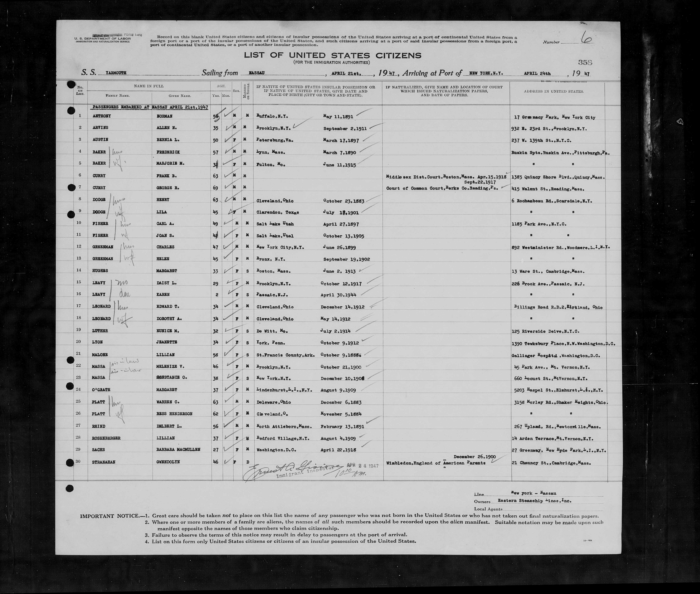Image resolution: width=700 pixels, height=594 pixels.
Task: Click the family name 'ANTHONY'
Action: click(102, 116)
